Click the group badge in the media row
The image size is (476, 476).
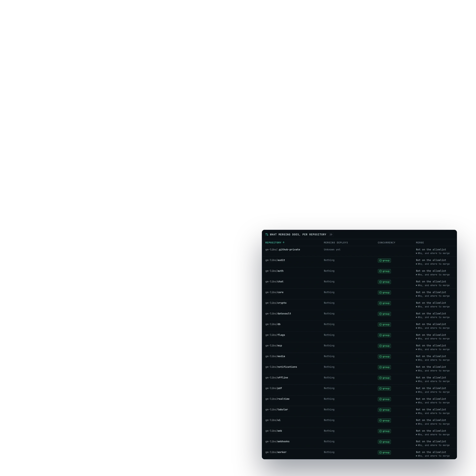coord(384,357)
